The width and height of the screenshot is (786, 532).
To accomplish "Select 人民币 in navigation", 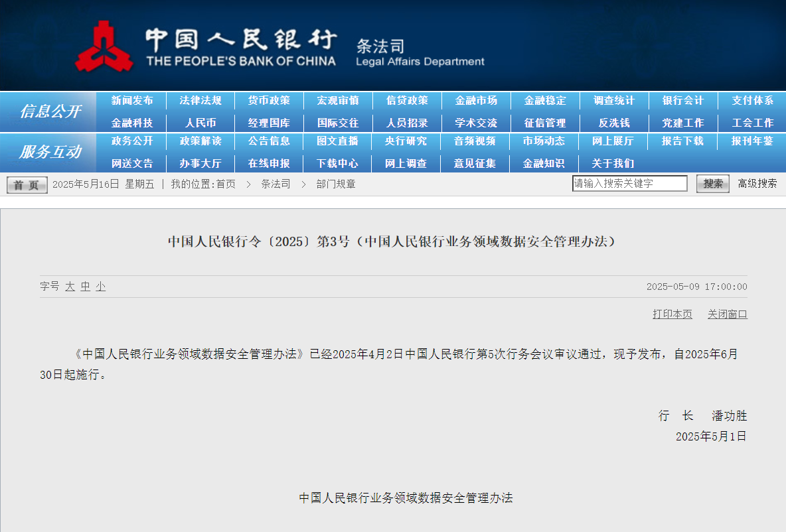I will pos(200,123).
